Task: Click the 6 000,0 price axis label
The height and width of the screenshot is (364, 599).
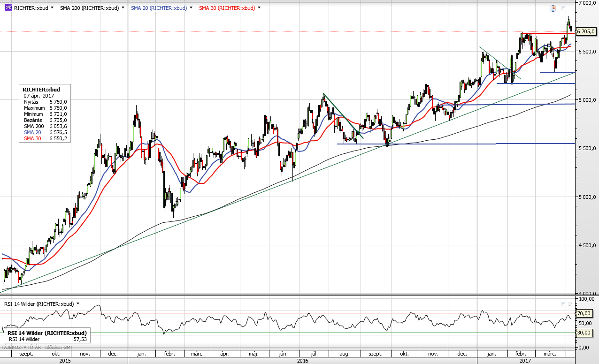Action: tap(586, 100)
